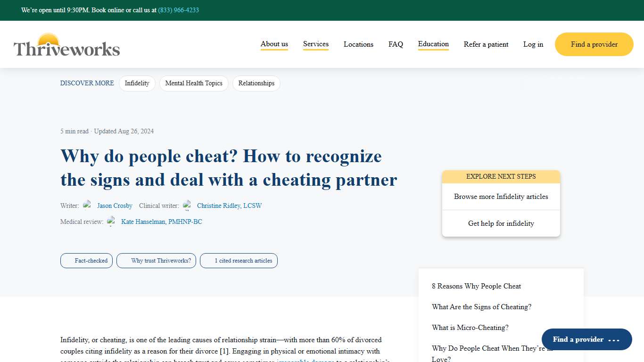Screen dimensions: 644x362
Task: Call the (833) 966-4233 phone link
Action: click(x=178, y=10)
